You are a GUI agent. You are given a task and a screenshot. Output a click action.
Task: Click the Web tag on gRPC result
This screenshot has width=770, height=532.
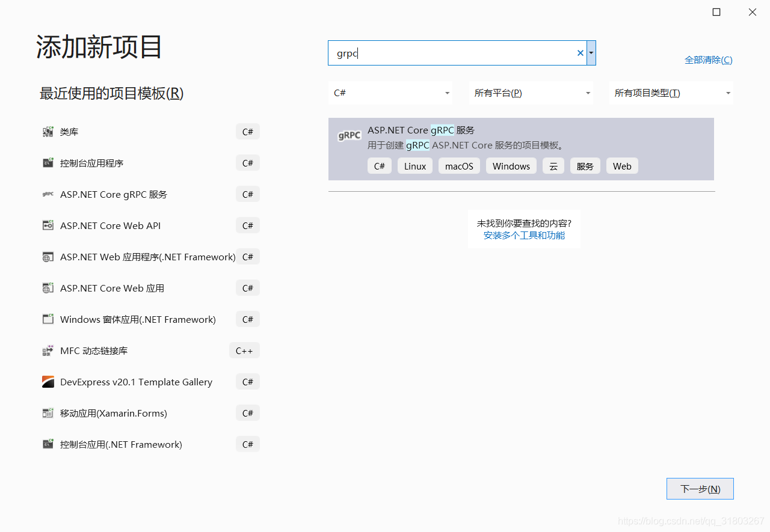point(622,167)
